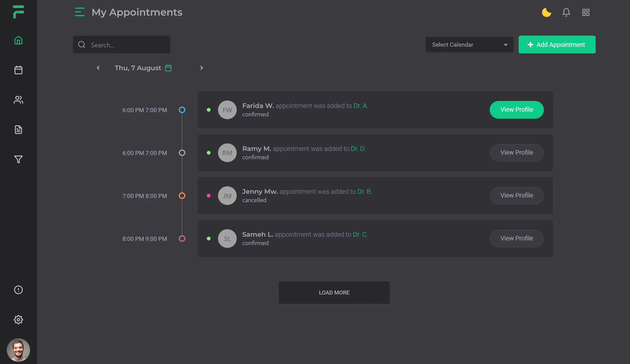Screen dimensions: 630x364
Task: Click the Farida W. name
Action: tap(258, 106)
